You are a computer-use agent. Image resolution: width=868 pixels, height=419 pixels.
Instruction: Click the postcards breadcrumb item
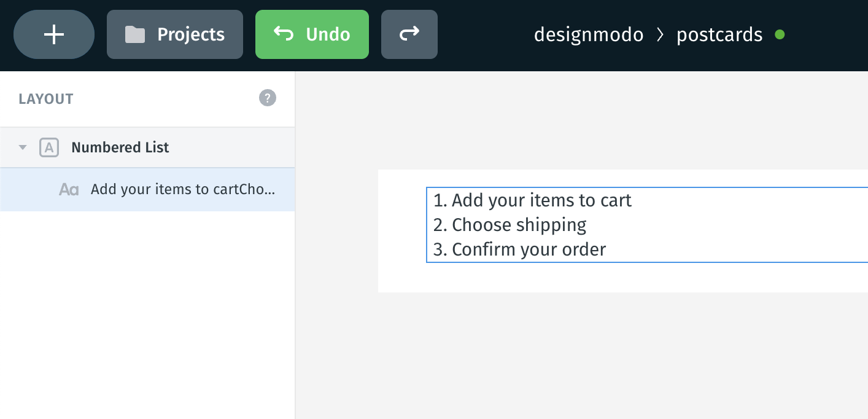coord(719,35)
